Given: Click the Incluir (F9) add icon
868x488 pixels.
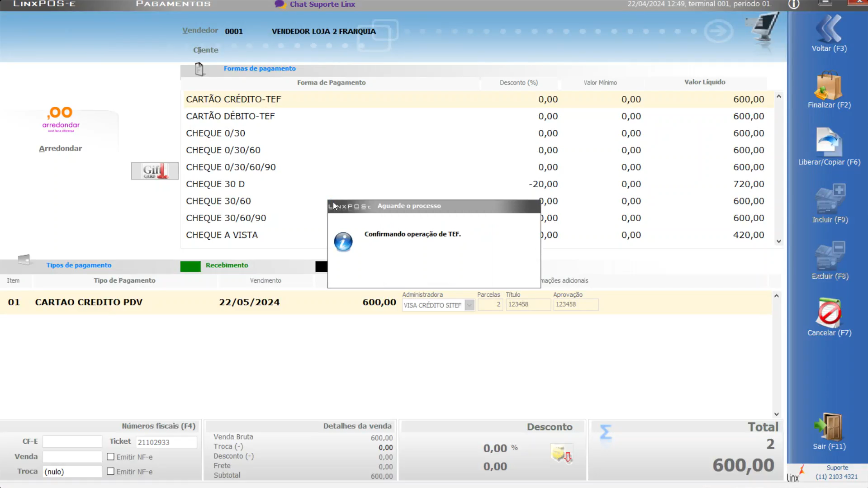Looking at the screenshot, I should (830, 199).
